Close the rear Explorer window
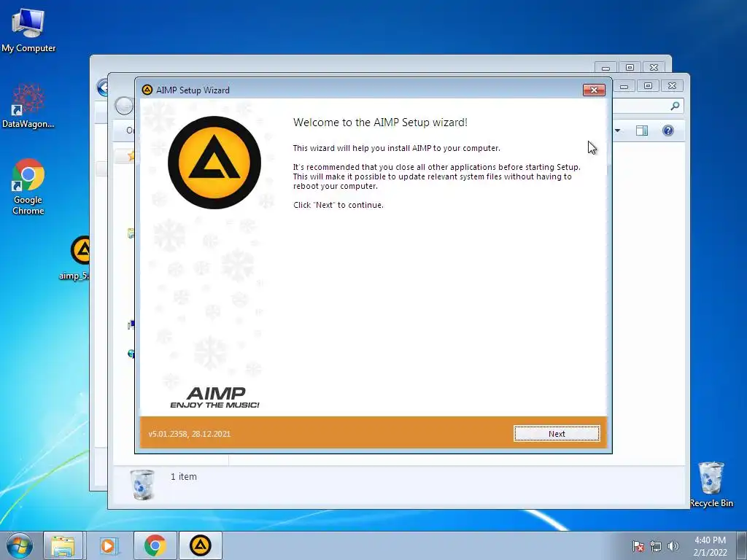747x560 pixels. pyautogui.click(x=654, y=68)
